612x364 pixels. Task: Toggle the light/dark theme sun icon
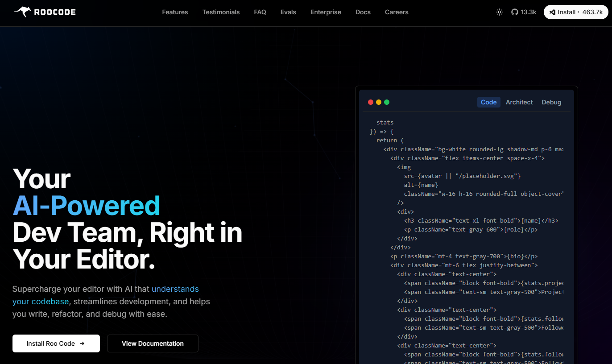pos(500,12)
